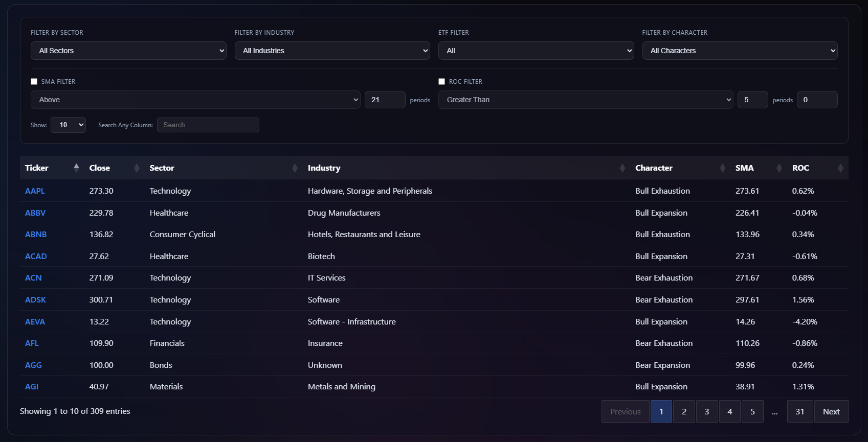Open the All Characters filter dropdown
Screen dimensions: 868x442
740,51
